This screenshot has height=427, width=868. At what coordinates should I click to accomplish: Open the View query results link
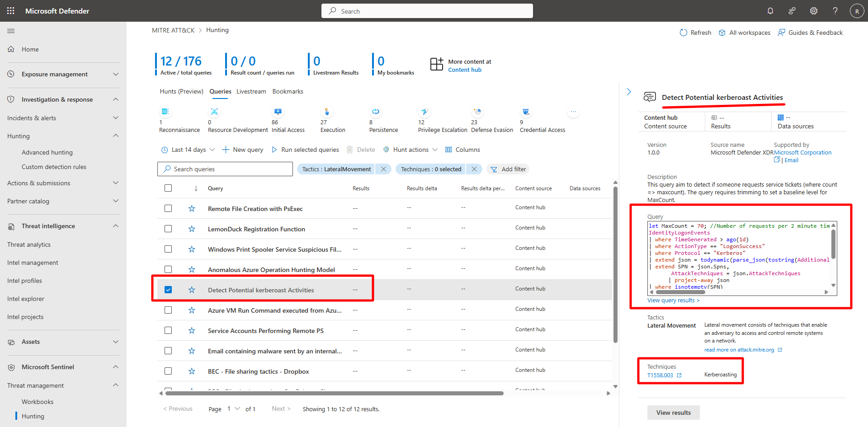point(673,300)
